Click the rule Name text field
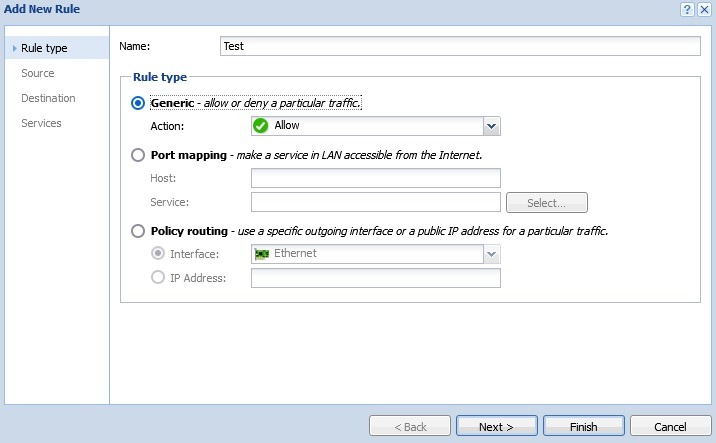 (460, 46)
